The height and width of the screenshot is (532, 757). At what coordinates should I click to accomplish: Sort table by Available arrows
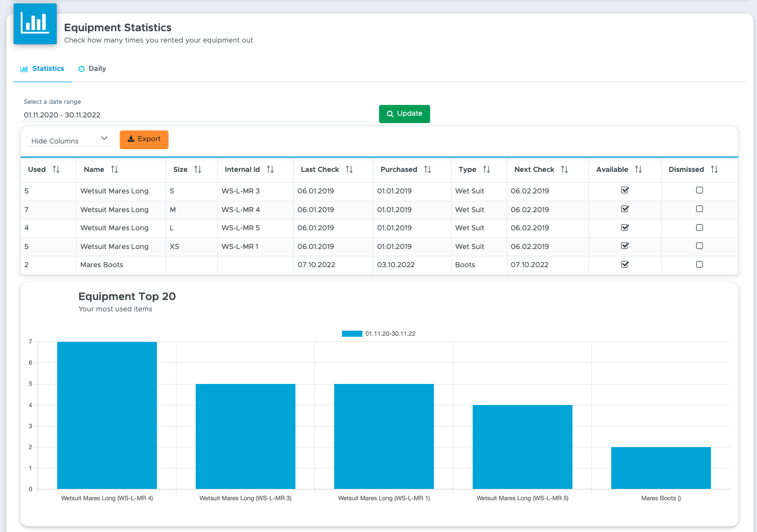tap(638, 170)
